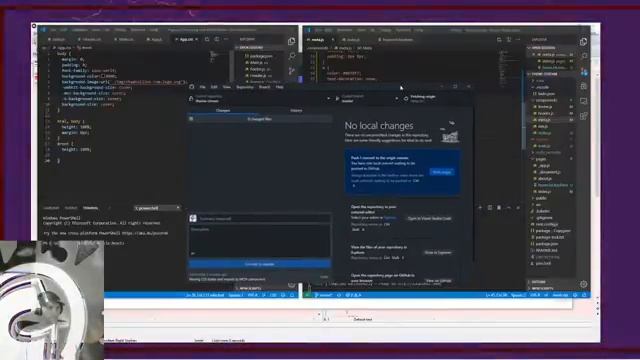Open Remote Explorer in right VS Code
The height and width of the screenshot is (360, 640).
point(584,101)
